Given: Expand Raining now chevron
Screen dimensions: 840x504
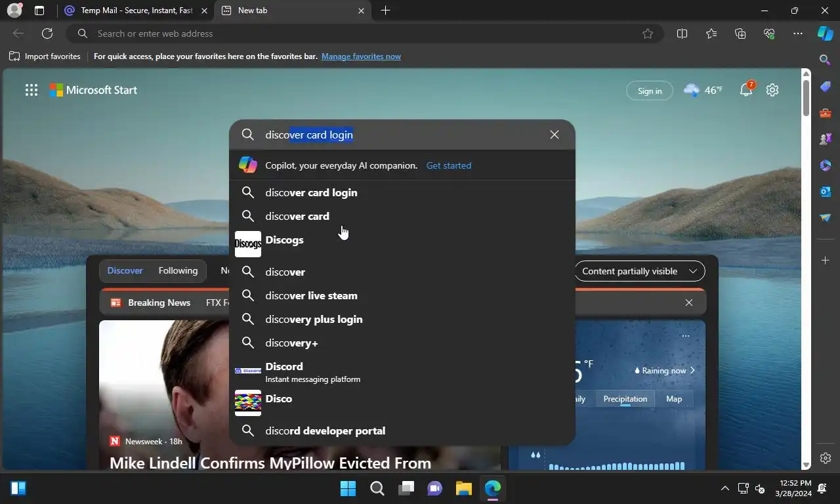Looking at the screenshot, I should pos(692,371).
